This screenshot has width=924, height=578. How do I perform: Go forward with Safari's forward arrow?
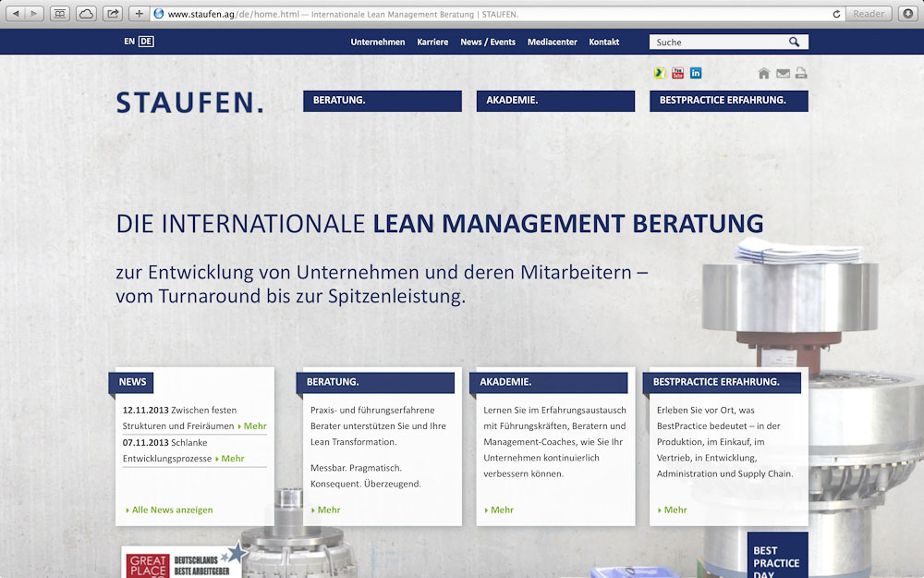tap(35, 14)
